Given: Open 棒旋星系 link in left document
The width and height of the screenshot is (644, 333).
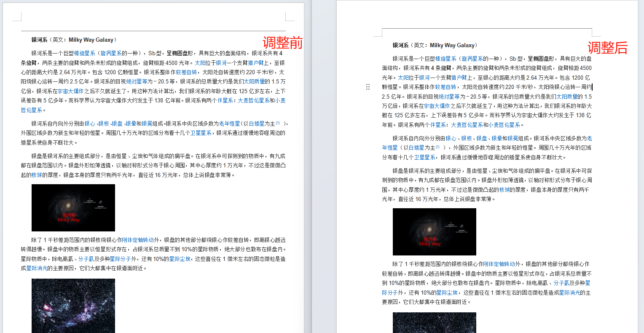Looking at the screenshot, I should pos(85,53).
